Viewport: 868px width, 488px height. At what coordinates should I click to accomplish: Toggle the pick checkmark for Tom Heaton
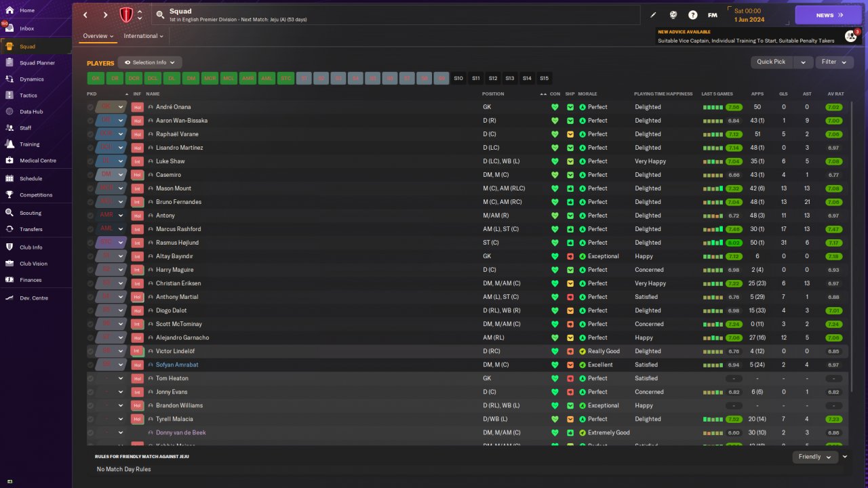pos(90,378)
